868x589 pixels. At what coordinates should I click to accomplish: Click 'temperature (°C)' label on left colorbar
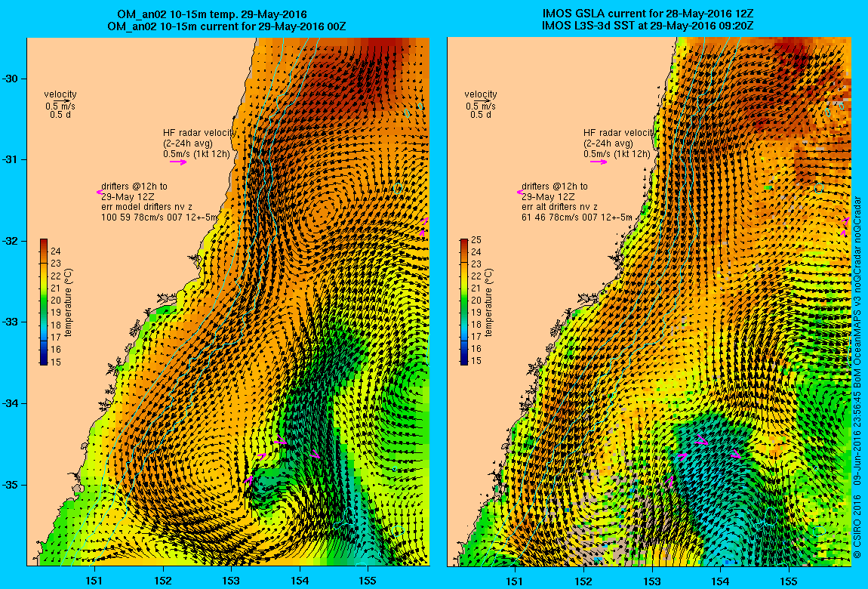pyautogui.click(x=68, y=302)
